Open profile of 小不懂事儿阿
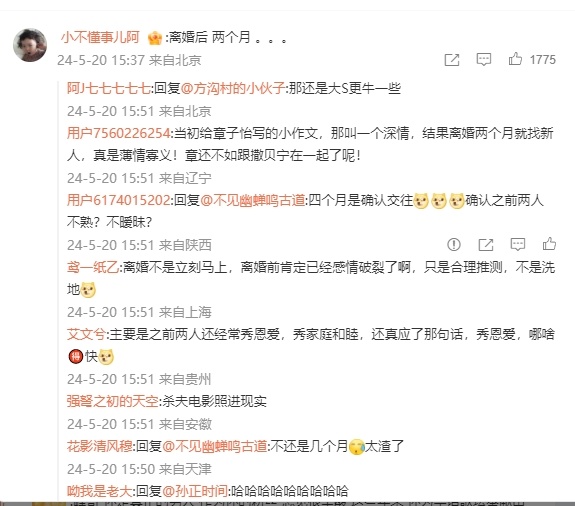Image resolution: width=575 pixels, height=506 pixels. (100, 37)
